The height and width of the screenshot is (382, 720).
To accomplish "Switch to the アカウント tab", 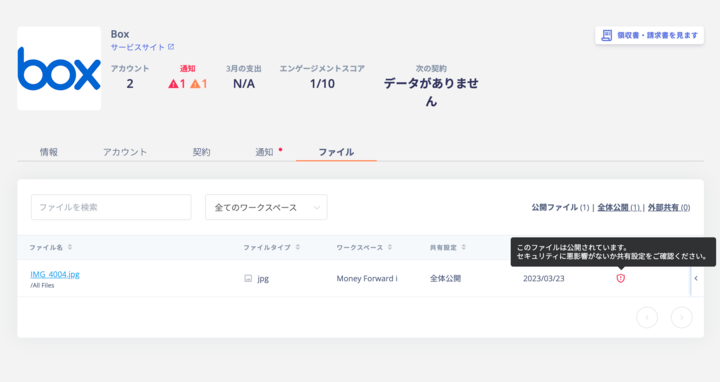I will tap(125, 152).
